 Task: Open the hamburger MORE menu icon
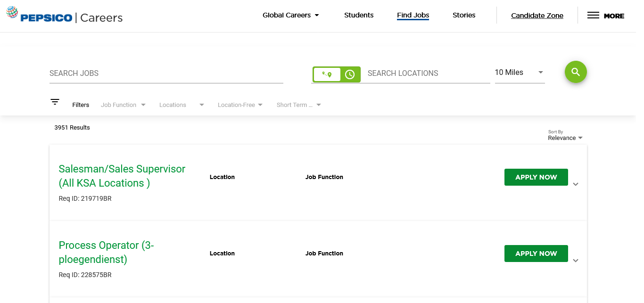pyautogui.click(x=593, y=16)
